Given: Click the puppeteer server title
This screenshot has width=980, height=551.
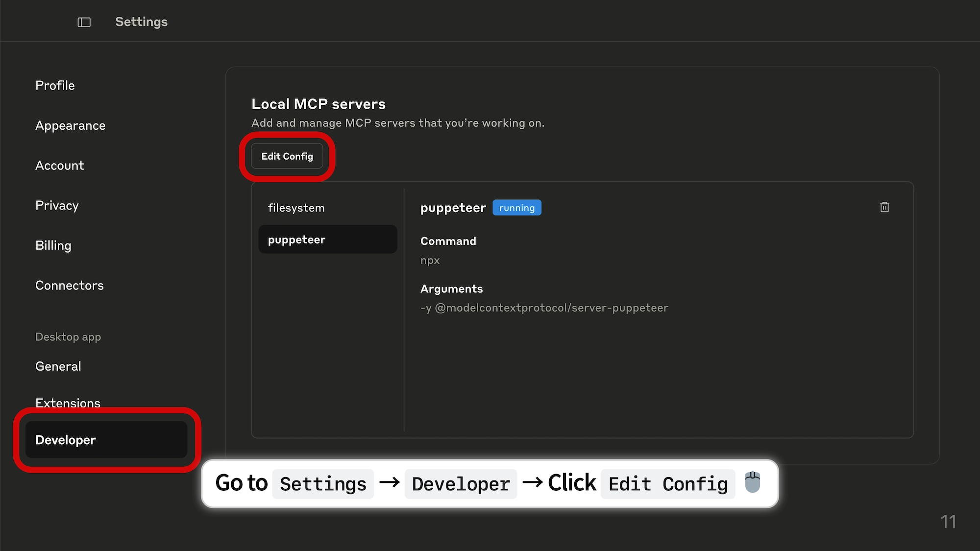Looking at the screenshot, I should pyautogui.click(x=453, y=208).
